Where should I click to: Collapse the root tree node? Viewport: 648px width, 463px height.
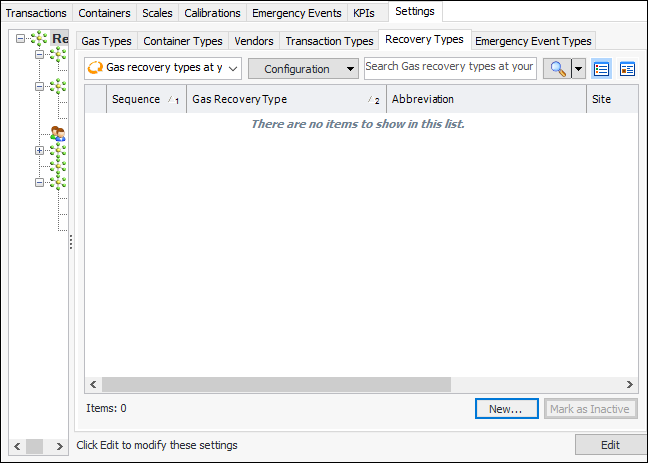tap(20, 39)
